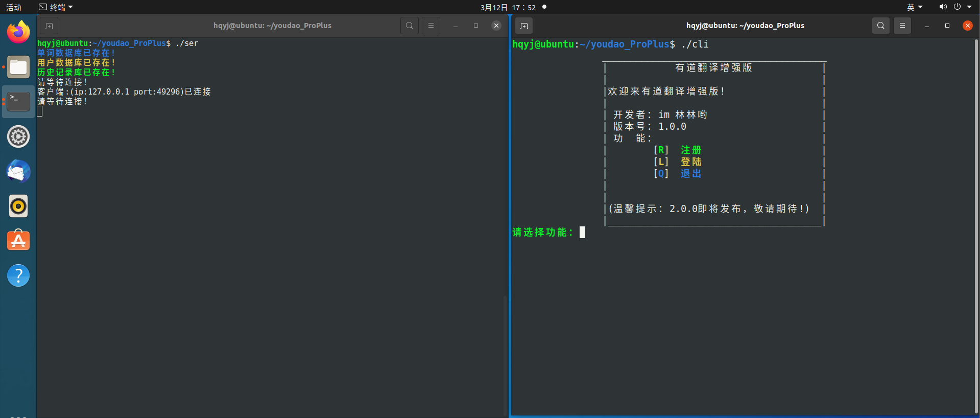Close the right terminal with red button
This screenshot has height=418, width=980.
[x=968, y=26]
